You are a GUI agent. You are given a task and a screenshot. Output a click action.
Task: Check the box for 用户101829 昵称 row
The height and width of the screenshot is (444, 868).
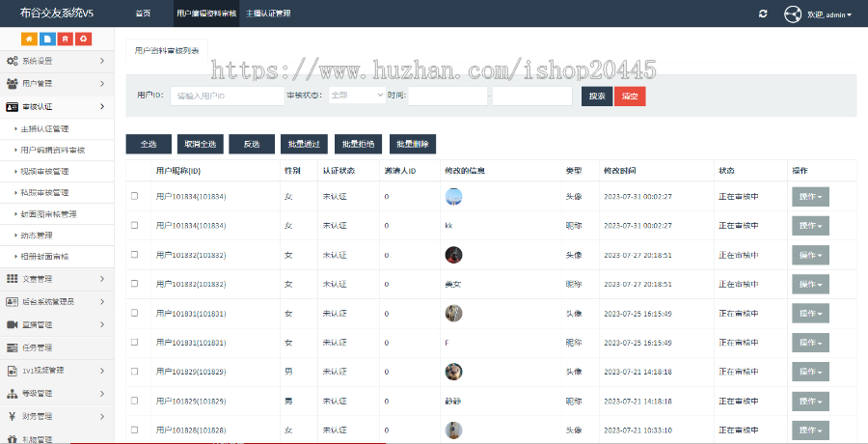click(134, 401)
